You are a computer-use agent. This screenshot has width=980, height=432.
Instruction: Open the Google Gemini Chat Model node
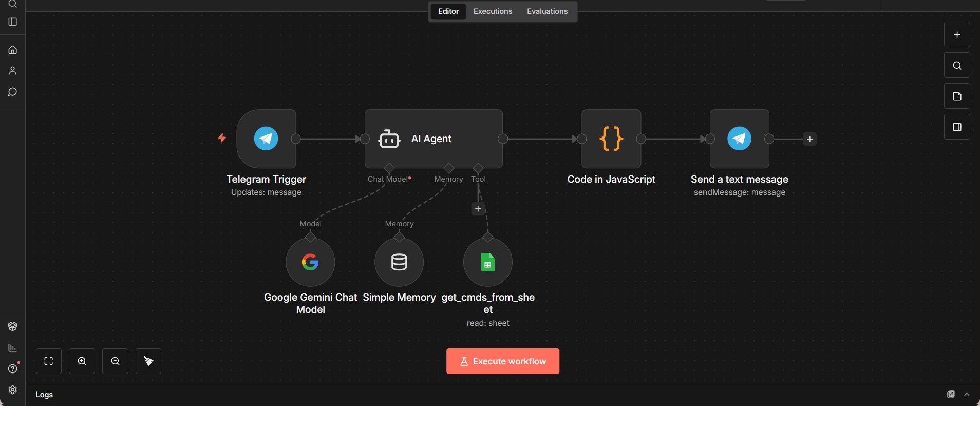pos(310,262)
